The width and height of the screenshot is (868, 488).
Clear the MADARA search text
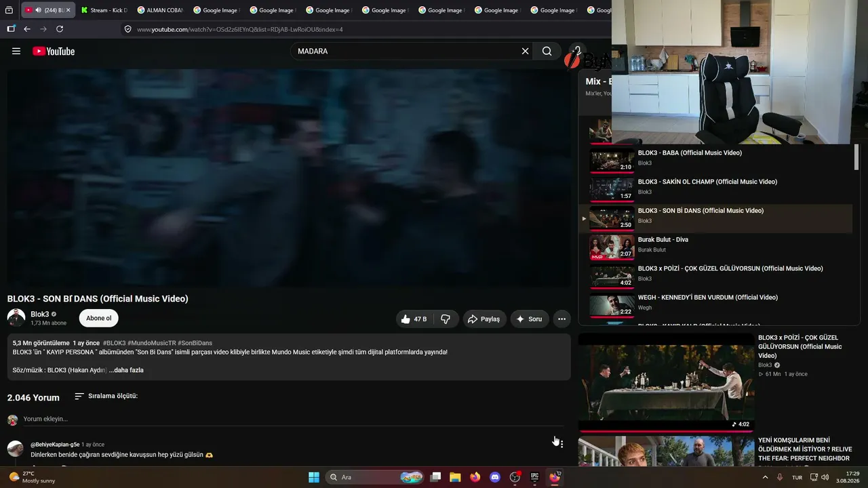coord(525,52)
